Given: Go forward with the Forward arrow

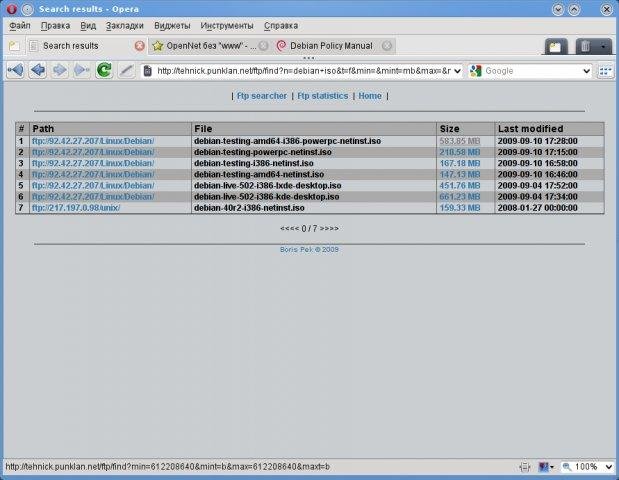Looking at the screenshot, I should coord(60,70).
